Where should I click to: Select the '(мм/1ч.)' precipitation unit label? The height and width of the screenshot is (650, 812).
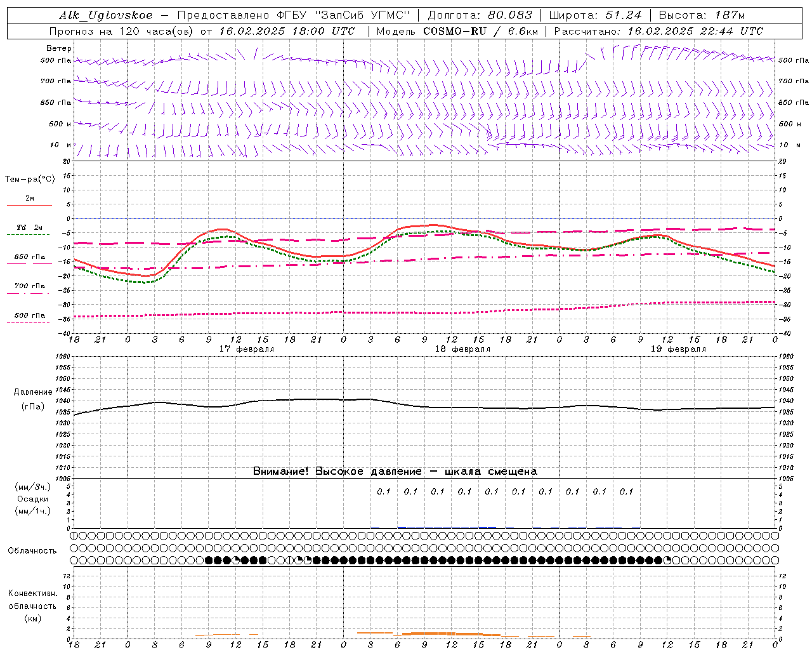click(33, 512)
